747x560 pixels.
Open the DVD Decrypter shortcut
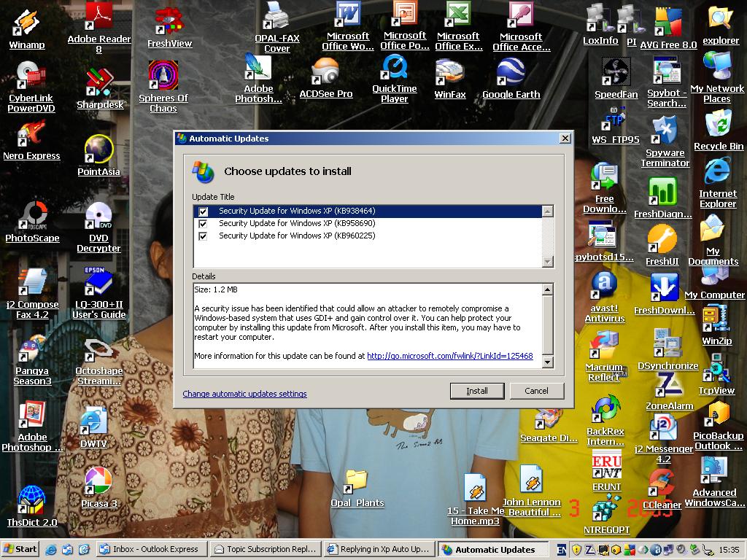coord(98,227)
